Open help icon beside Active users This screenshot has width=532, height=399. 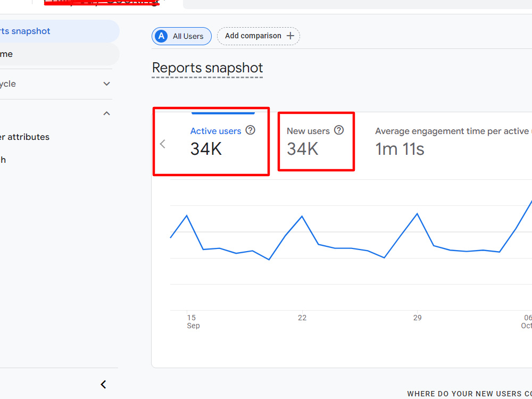251,130
